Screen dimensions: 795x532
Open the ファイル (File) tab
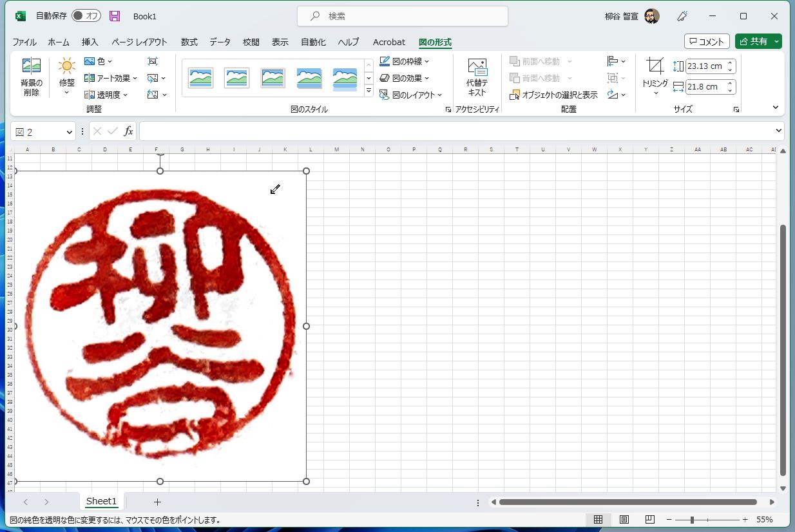click(x=24, y=42)
